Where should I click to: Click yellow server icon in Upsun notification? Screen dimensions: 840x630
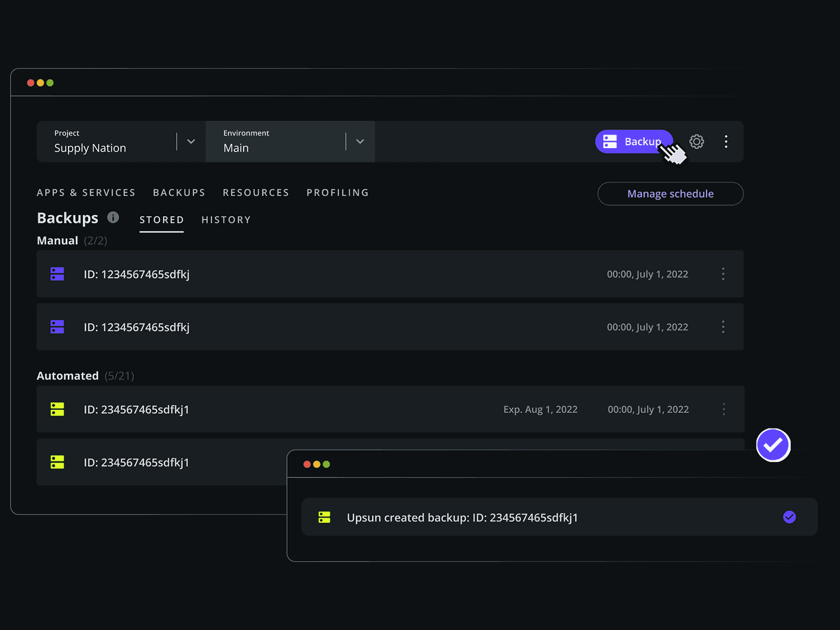coord(324,517)
